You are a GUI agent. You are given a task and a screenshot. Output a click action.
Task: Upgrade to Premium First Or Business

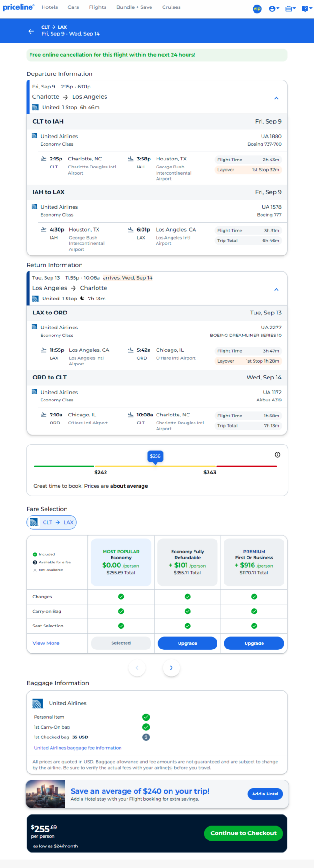point(254,643)
